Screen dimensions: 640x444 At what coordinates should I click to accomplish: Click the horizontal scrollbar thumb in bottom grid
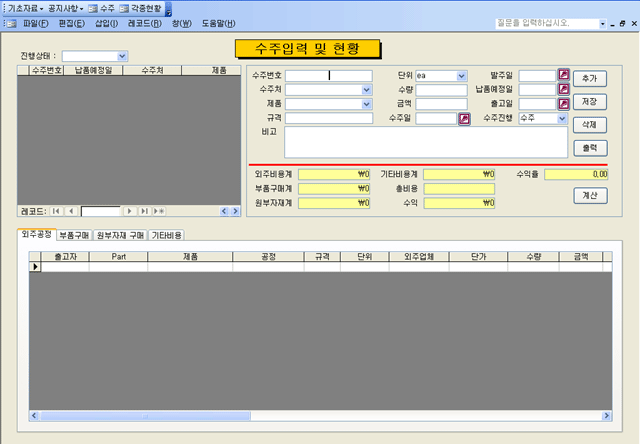coord(145,416)
